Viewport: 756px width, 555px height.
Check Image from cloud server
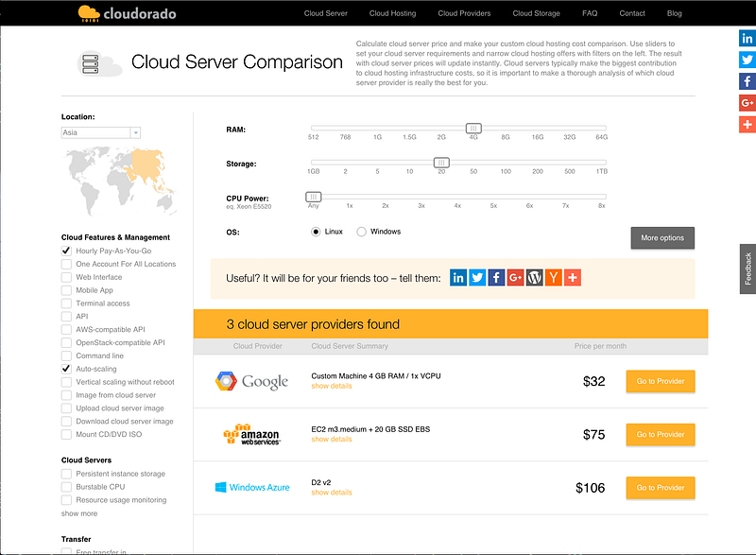[66, 395]
